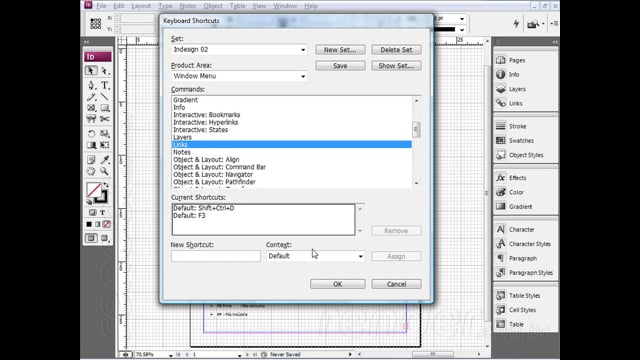Select the Line tool
Viewport: 640px width, 360px height.
click(x=105, y=97)
